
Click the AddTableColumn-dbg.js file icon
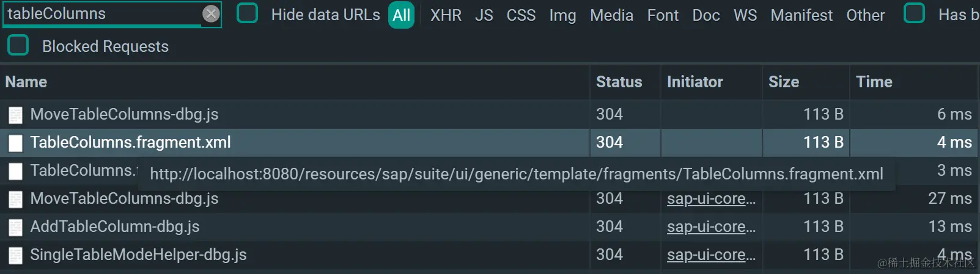[15, 227]
